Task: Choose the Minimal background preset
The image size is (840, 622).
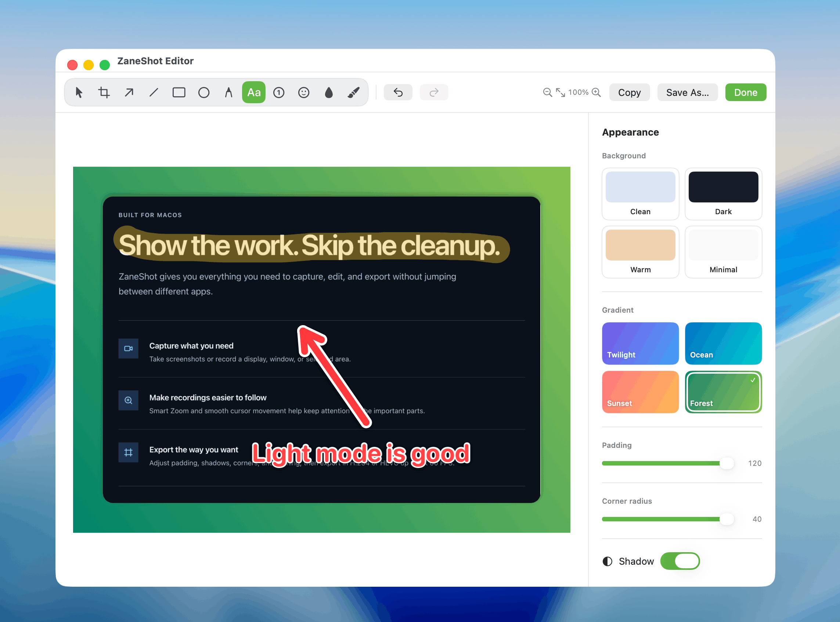Action: (x=723, y=252)
